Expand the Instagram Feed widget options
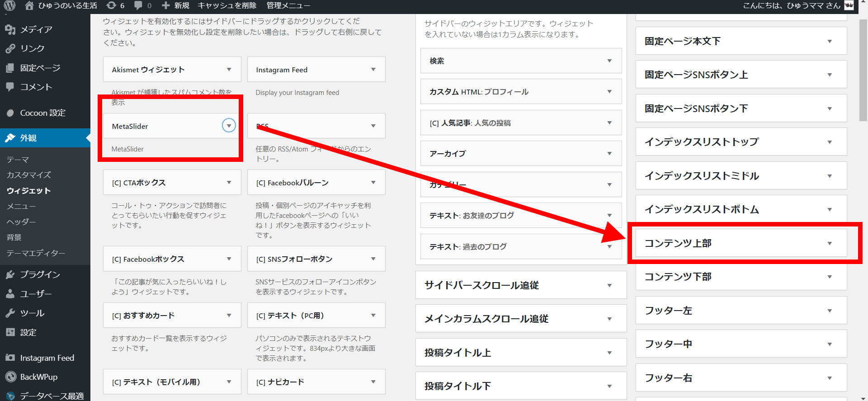This screenshot has width=868, height=401. click(x=373, y=70)
